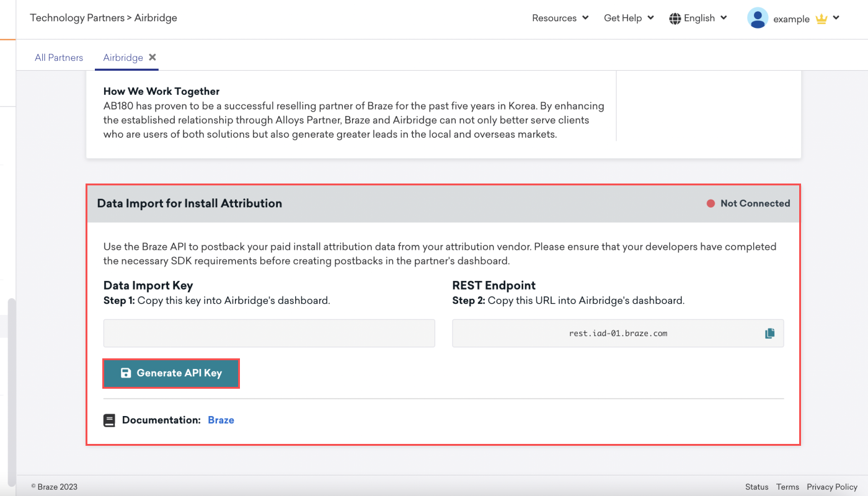Click the REST Endpoint field rest.iad-01.braze.com
This screenshot has width=868, height=496.
coord(618,334)
